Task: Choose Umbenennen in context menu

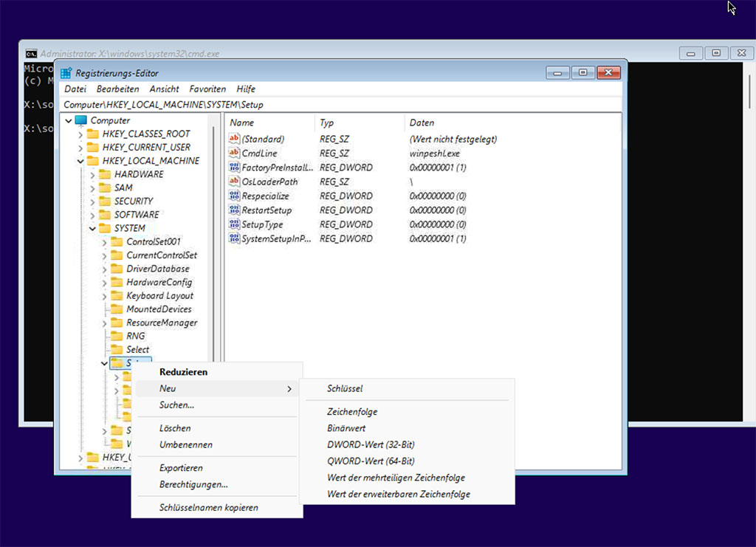Action: (217, 444)
